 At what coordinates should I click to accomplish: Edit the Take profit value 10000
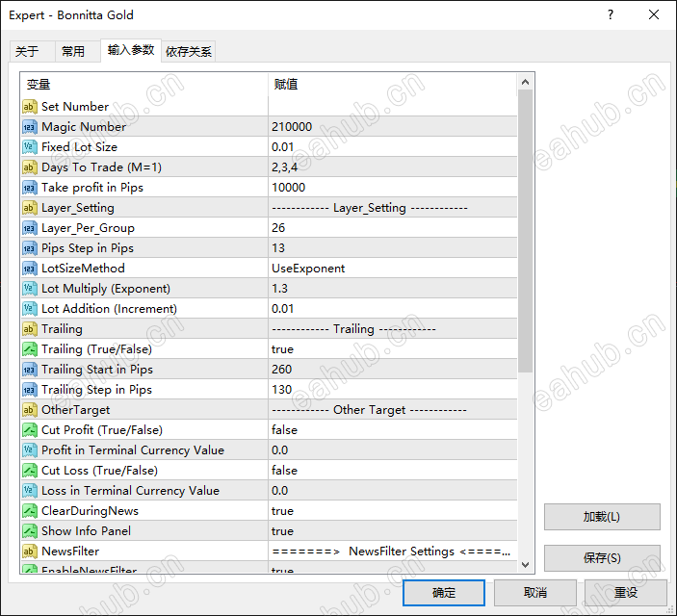[x=393, y=188]
